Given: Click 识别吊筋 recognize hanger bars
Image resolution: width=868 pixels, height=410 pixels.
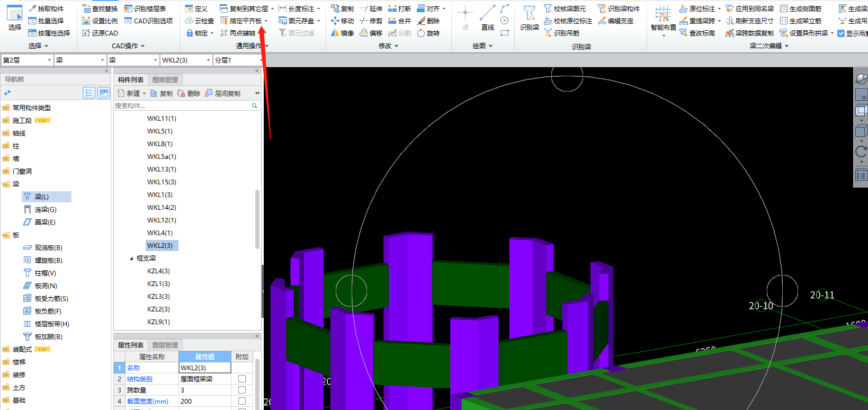Looking at the screenshot, I should pos(561,33).
